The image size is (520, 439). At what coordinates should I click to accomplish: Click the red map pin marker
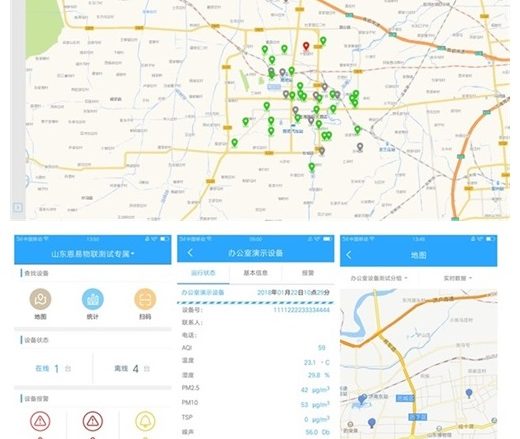306,46
